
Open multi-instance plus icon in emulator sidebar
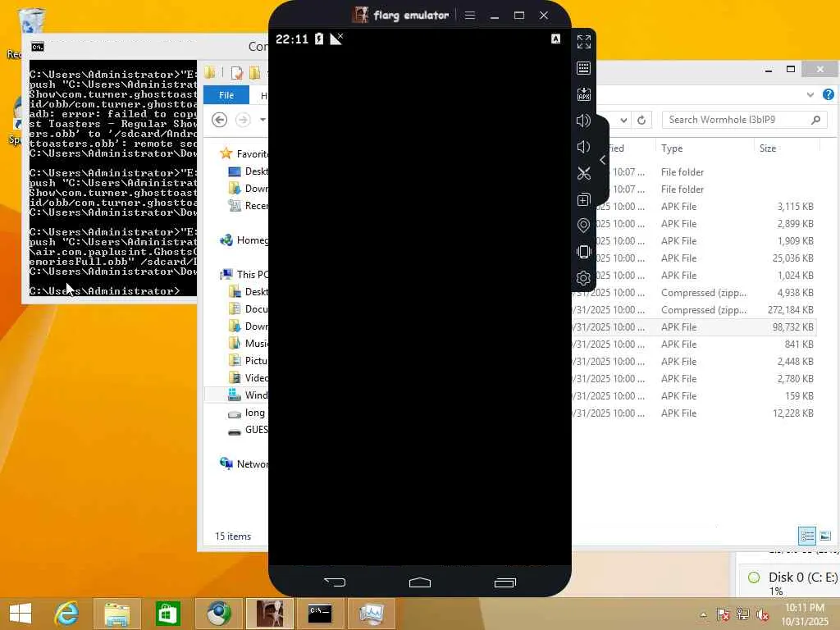[583, 199]
